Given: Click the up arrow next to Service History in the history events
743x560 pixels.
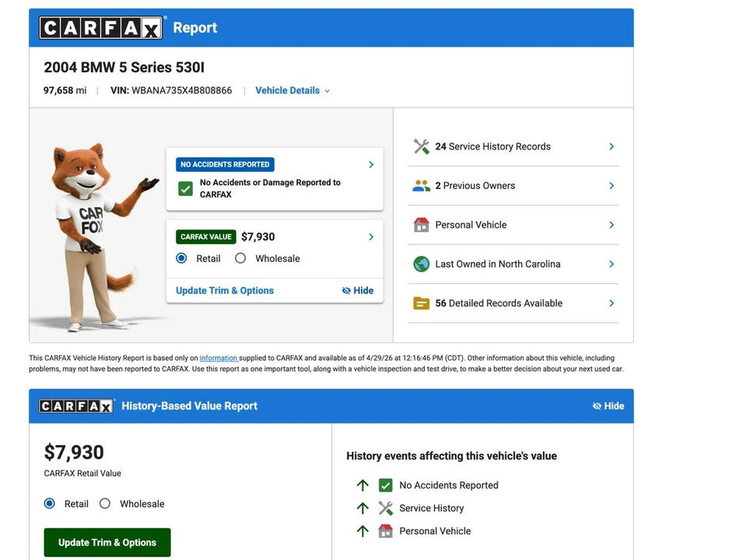Looking at the screenshot, I should [x=363, y=508].
